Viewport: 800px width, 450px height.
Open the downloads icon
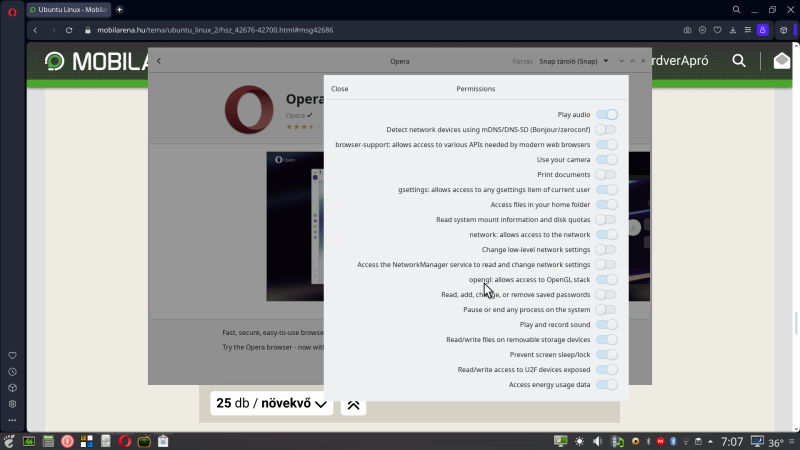pyautogui.click(x=733, y=30)
